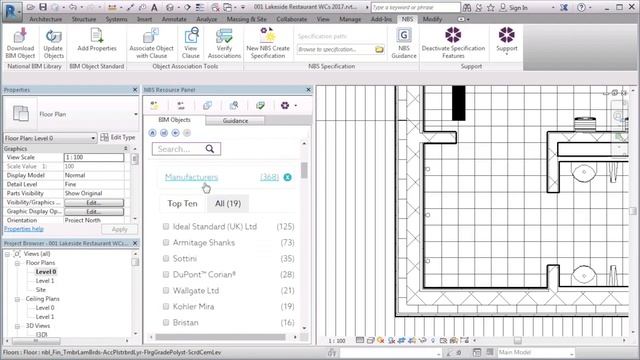This screenshot has height=360, width=640.
Task: Check the Bristan manufacturer checkbox
Action: click(x=166, y=322)
